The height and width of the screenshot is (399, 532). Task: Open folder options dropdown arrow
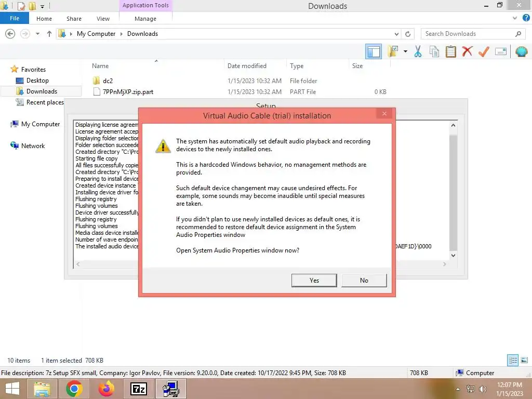coord(405,51)
